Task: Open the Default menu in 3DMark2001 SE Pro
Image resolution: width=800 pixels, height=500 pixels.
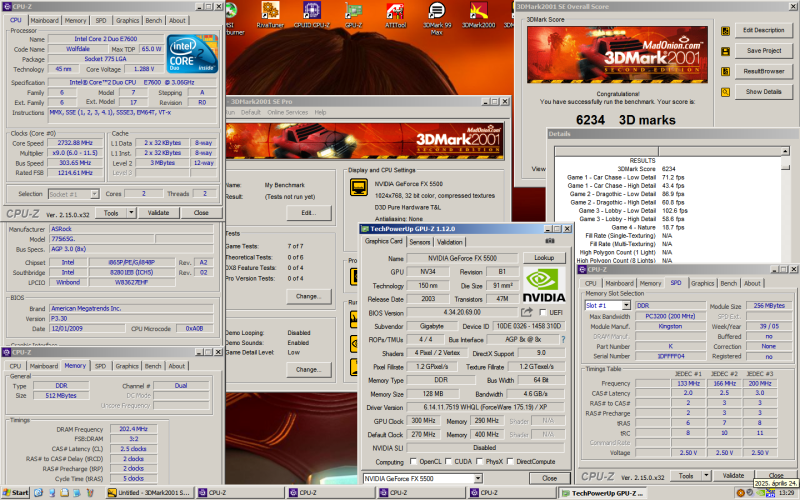Action: point(251,112)
